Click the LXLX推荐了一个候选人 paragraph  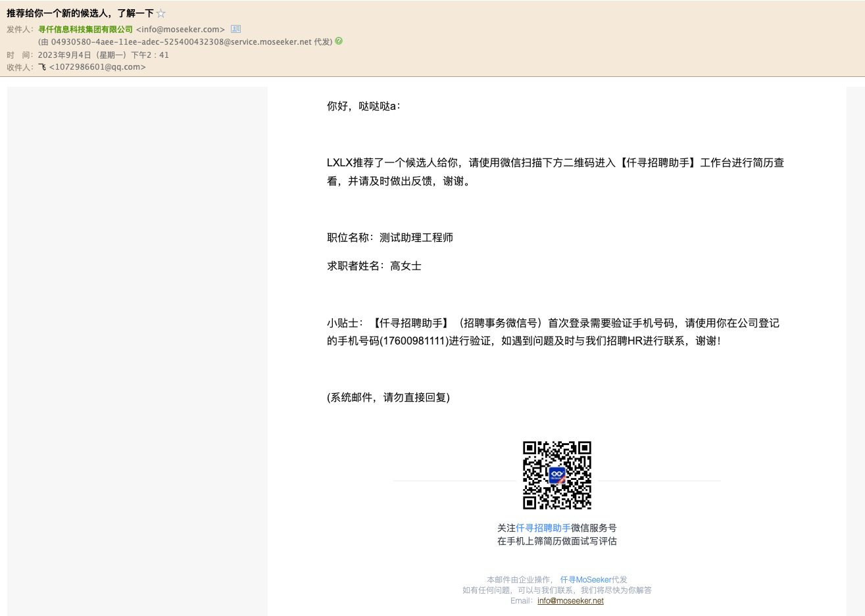(x=555, y=172)
